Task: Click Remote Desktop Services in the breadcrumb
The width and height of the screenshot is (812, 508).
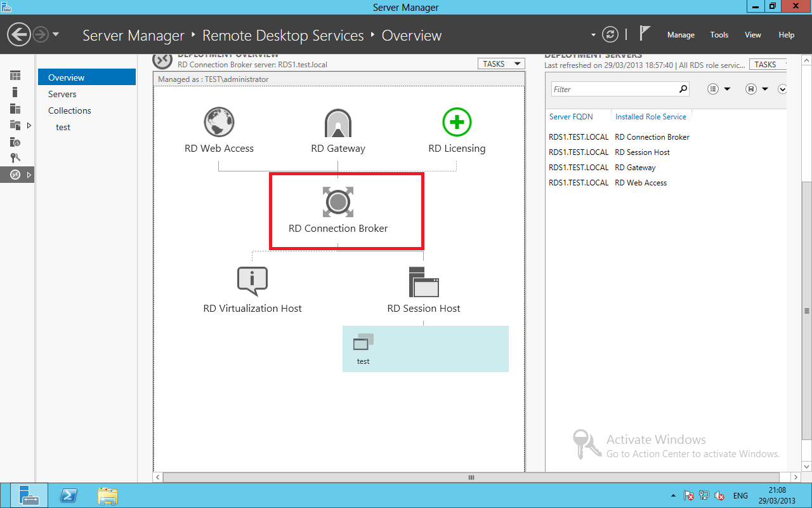Action: [x=283, y=35]
